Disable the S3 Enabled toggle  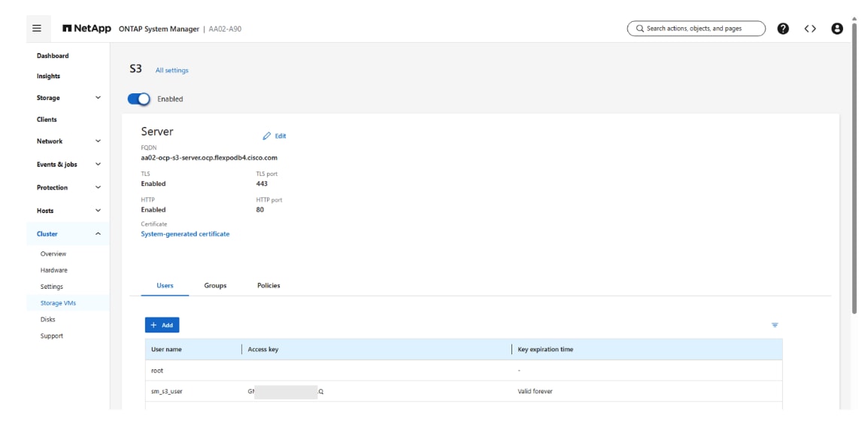(138, 99)
